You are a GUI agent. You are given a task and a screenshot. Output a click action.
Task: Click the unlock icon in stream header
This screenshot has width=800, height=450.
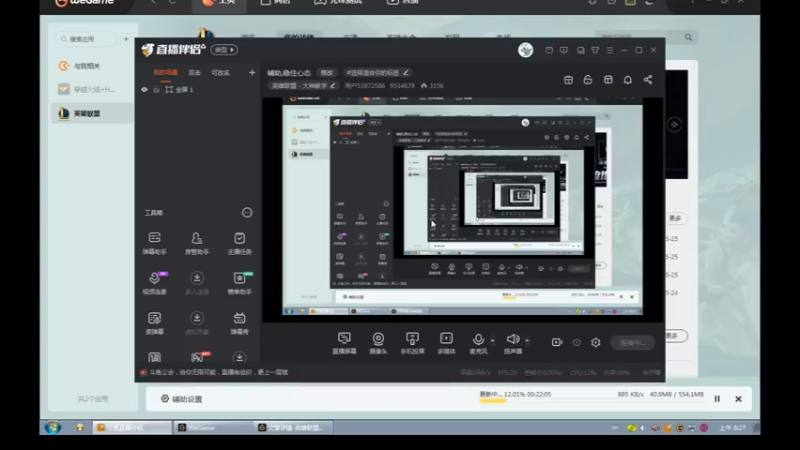click(x=588, y=80)
